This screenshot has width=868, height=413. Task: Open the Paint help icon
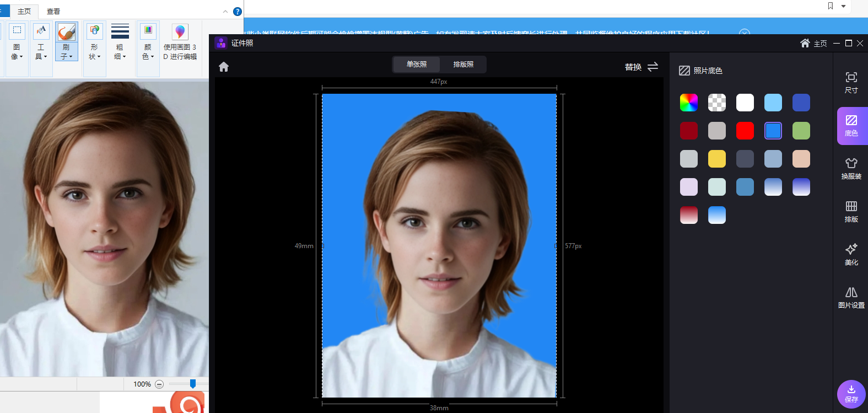tap(238, 12)
